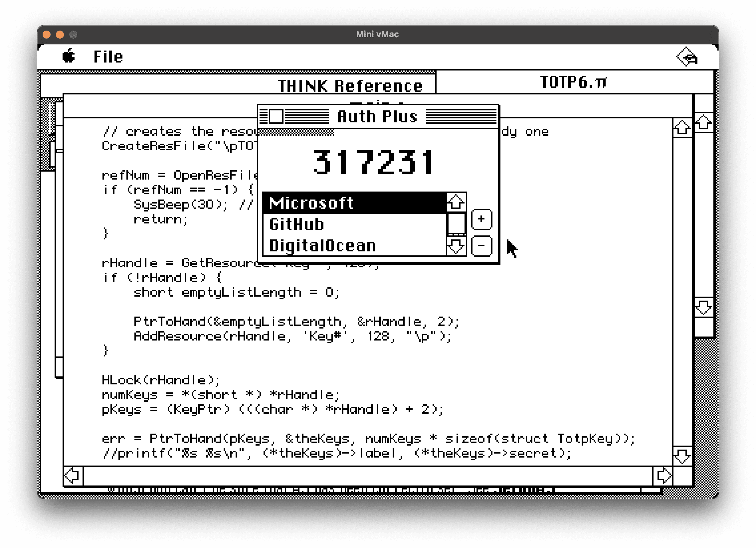Click the accounts list scroll up arrow
Screen dimensions: 756x548
point(456,202)
